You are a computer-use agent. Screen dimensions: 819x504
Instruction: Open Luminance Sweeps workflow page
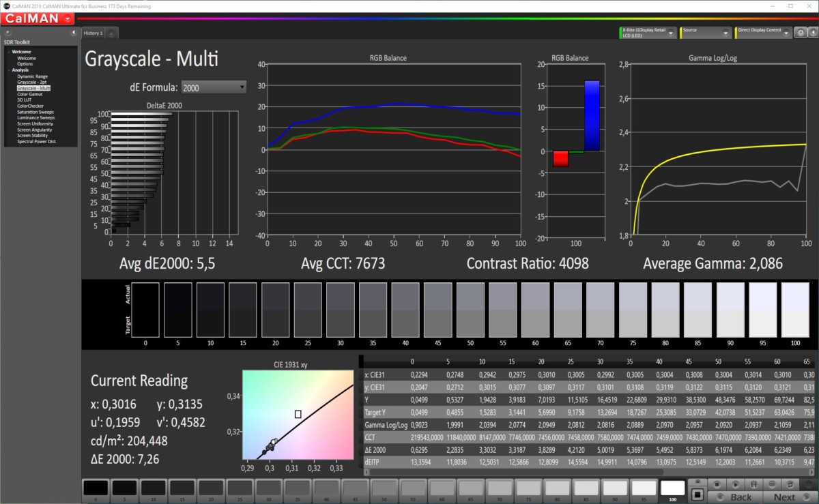(36, 117)
